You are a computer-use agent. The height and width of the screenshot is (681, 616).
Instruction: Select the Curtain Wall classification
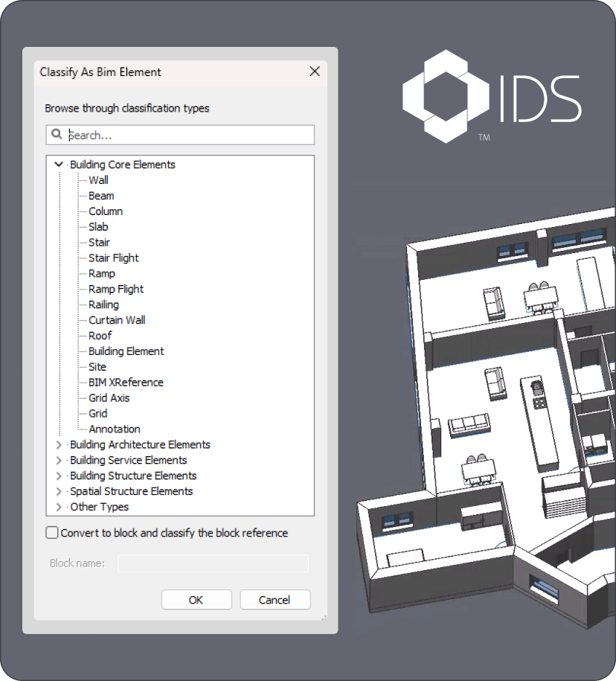coord(117,320)
